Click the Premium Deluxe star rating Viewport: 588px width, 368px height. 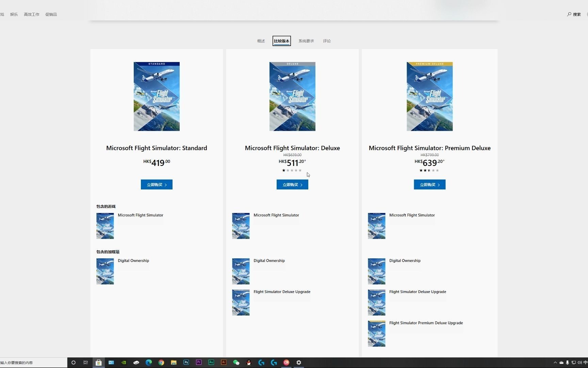(429, 170)
